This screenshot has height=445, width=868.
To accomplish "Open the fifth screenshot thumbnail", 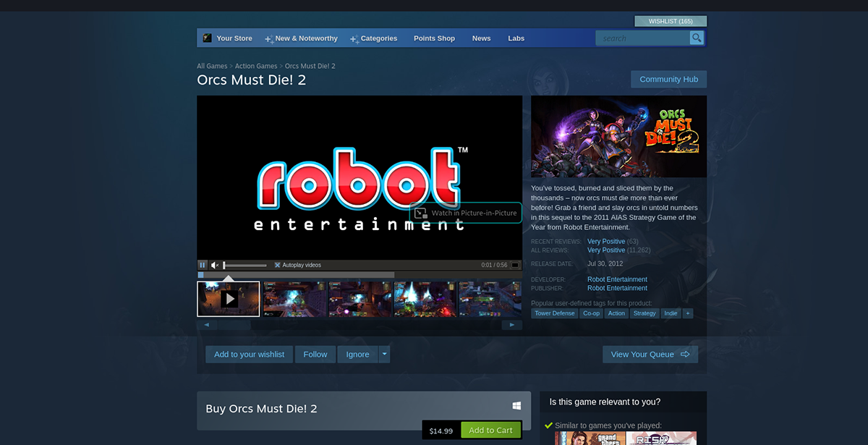I will point(490,299).
